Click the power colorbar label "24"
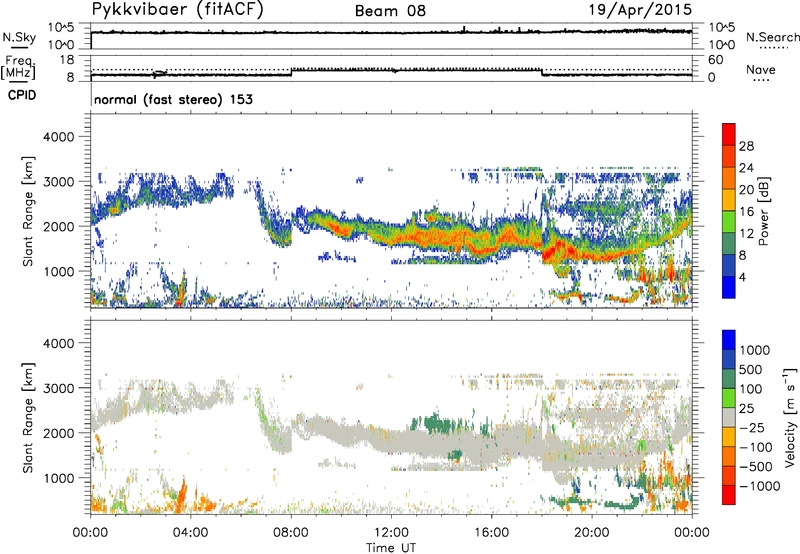The width and height of the screenshot is (800, 554). coord(746,168)
